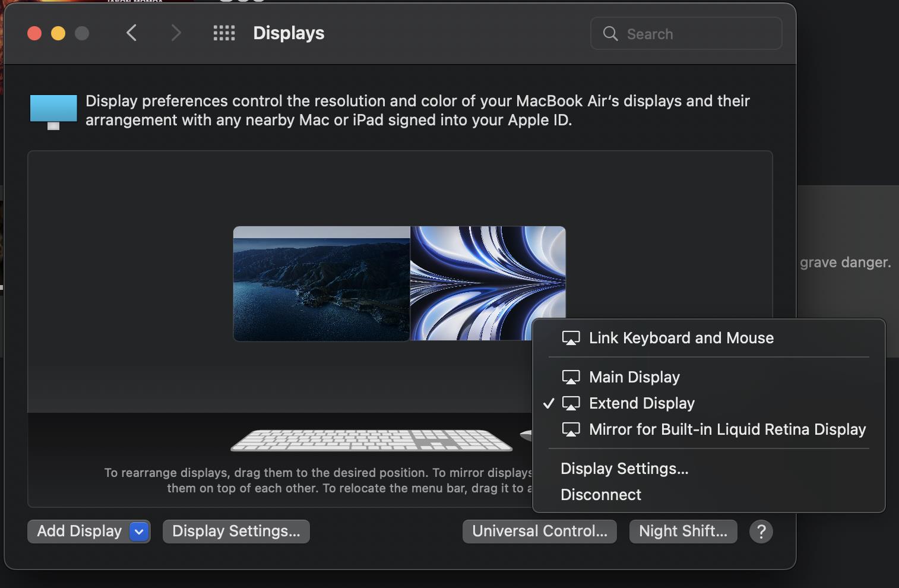Open the show-all preferences grid icon
The image size is (899, 588).
224,33
